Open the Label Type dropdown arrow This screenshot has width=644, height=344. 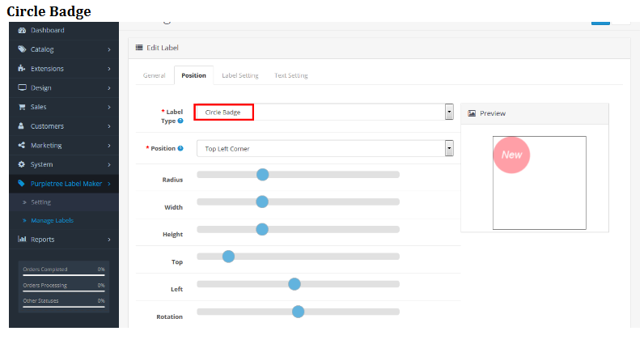[x=449, y=112]
